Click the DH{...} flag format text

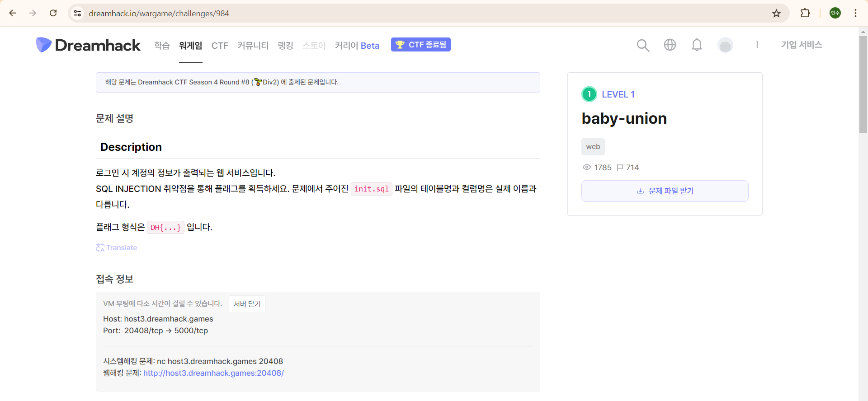[x=165, y=227]
